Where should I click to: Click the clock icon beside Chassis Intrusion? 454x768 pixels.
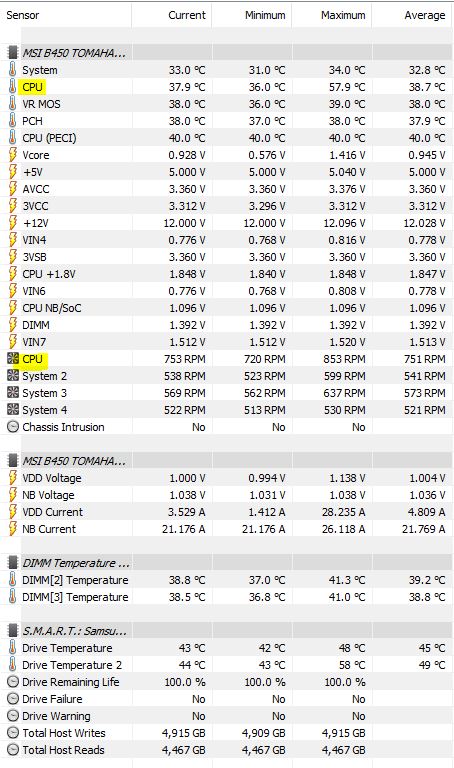pos(13,427)
